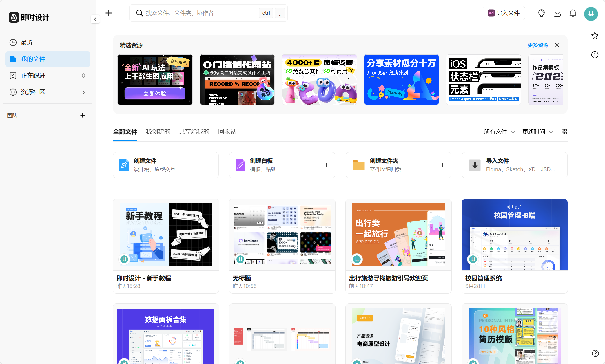The height and width of the screenshot is (364, 605).
Task: Click the 导入文件 XD button
Action: pyautogui.click(x=504, y=13)
